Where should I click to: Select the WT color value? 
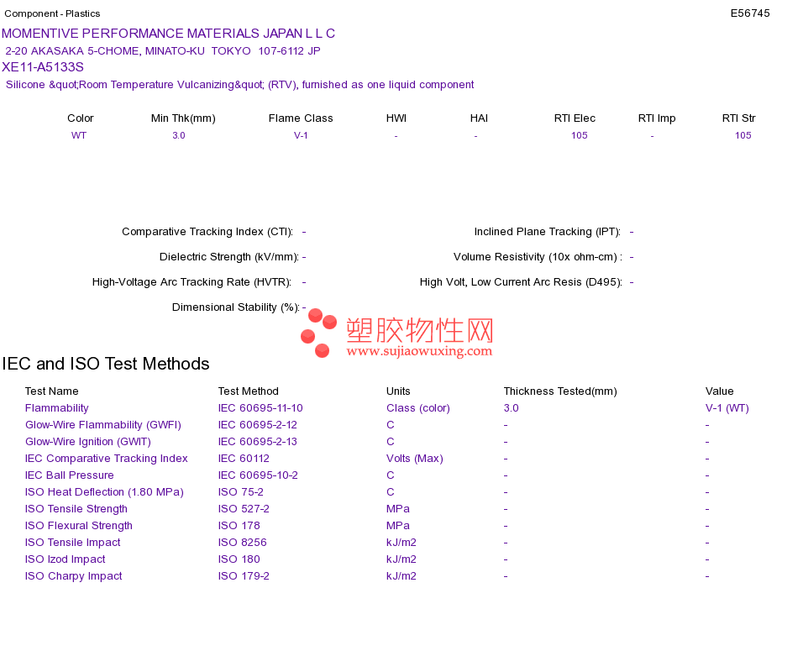point(79,135)
